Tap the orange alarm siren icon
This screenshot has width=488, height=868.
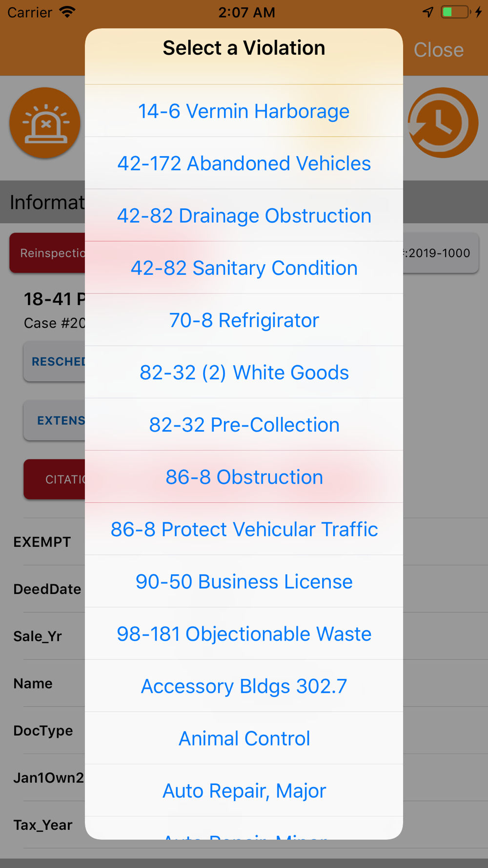[x=45, y=123]
